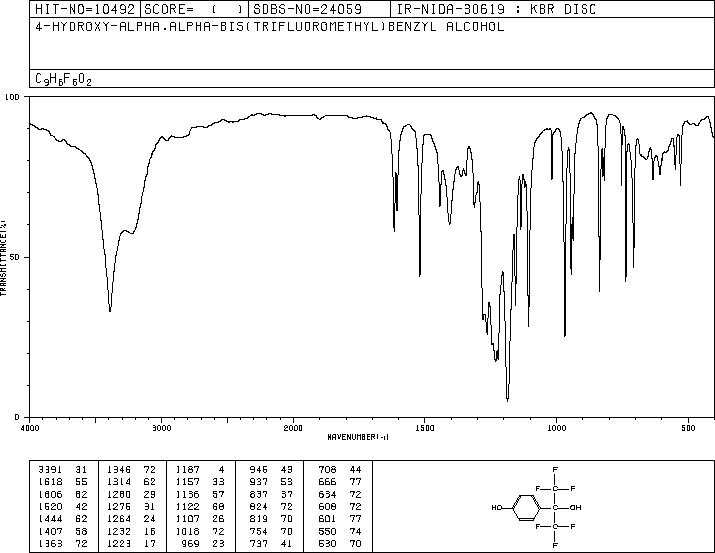Click the benzene ring in the structure diagram
The image size is (715, 553).
click(527, 507)
